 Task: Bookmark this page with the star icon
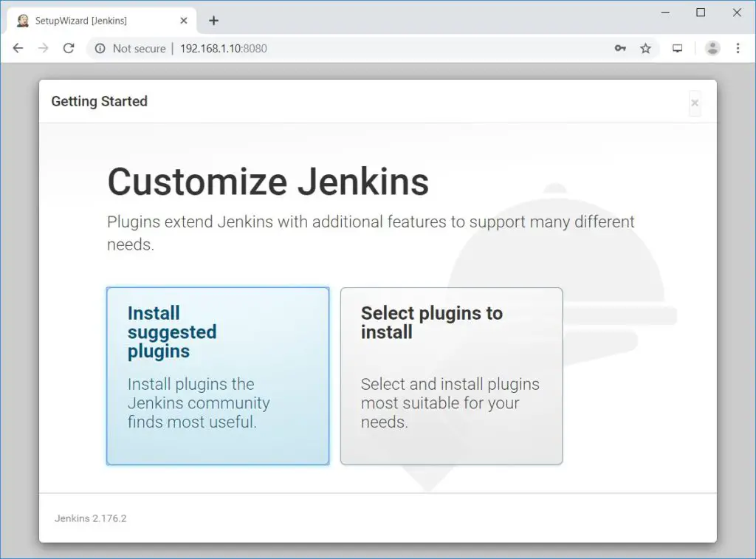(x=645, y=48)
